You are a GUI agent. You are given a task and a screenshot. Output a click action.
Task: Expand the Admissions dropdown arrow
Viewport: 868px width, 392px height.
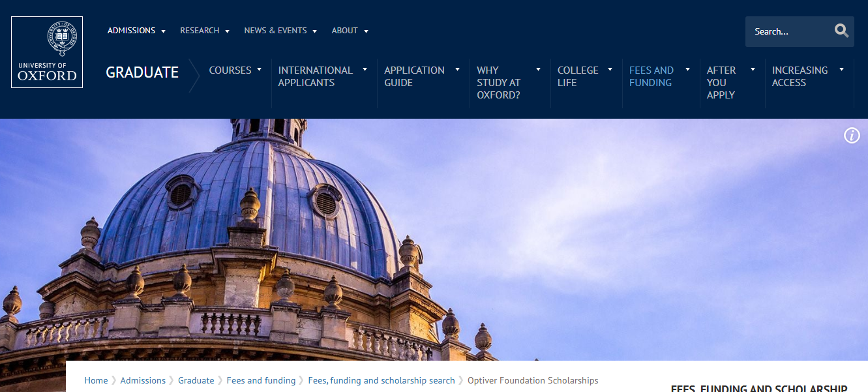point(163,31)
